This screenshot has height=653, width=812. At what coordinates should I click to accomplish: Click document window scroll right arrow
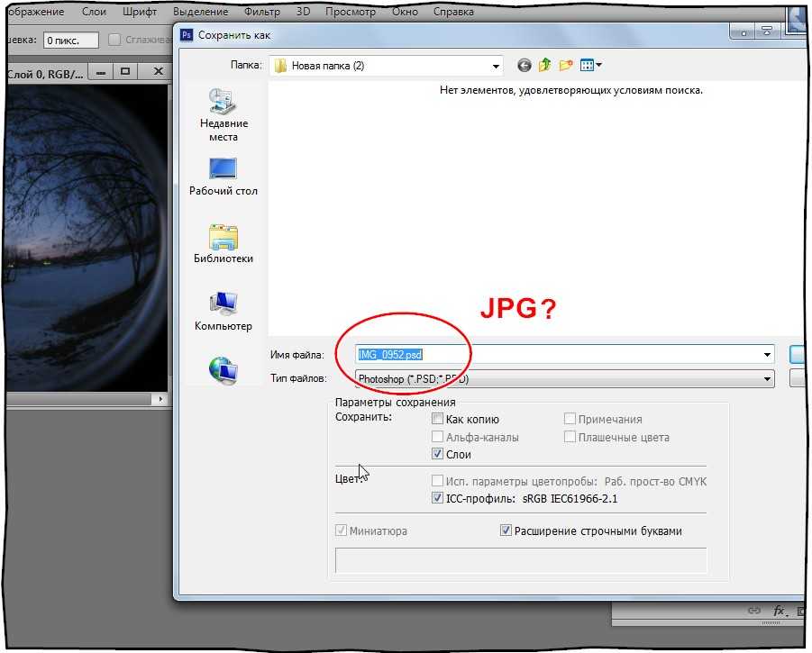point(160,399)
